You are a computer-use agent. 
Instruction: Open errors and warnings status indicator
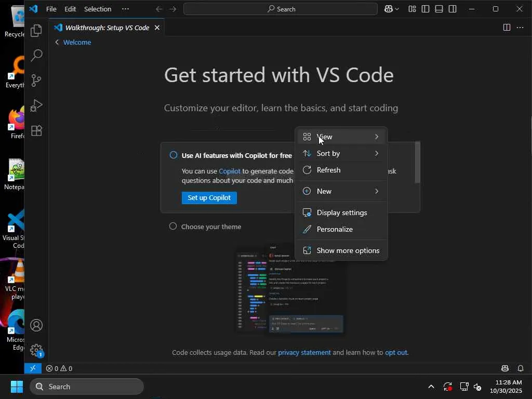59,368
